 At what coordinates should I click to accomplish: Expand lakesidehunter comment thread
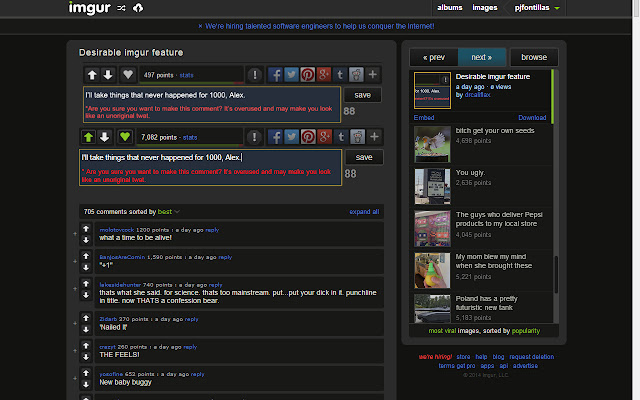75,289
